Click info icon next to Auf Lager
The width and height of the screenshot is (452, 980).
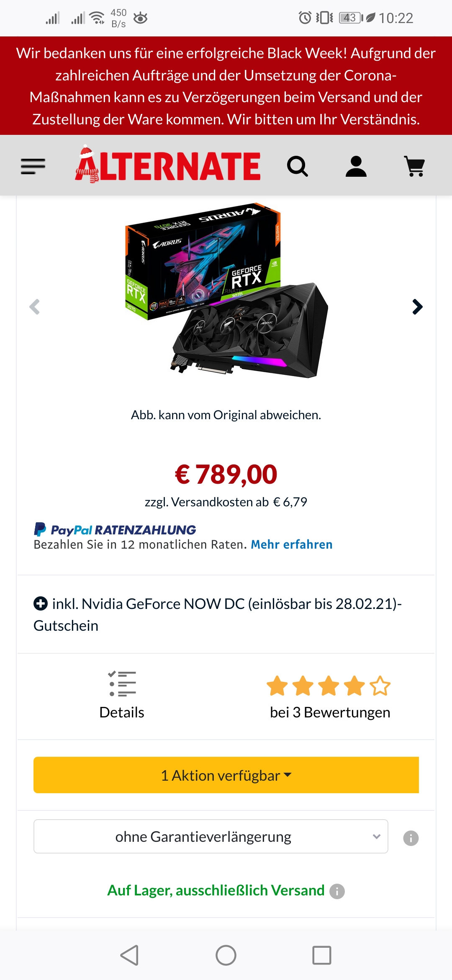[x=337, y=891]
